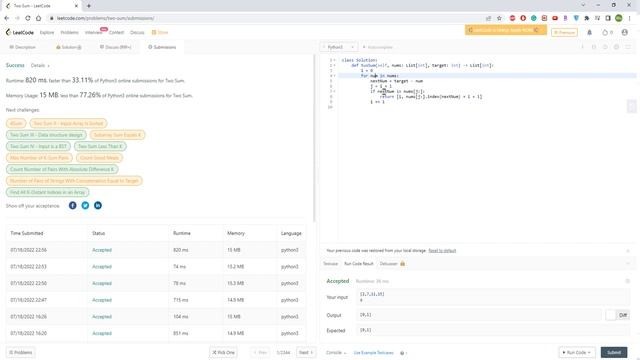
Task: Open Two Sum Less Than K tag
Action: [100, 146]
